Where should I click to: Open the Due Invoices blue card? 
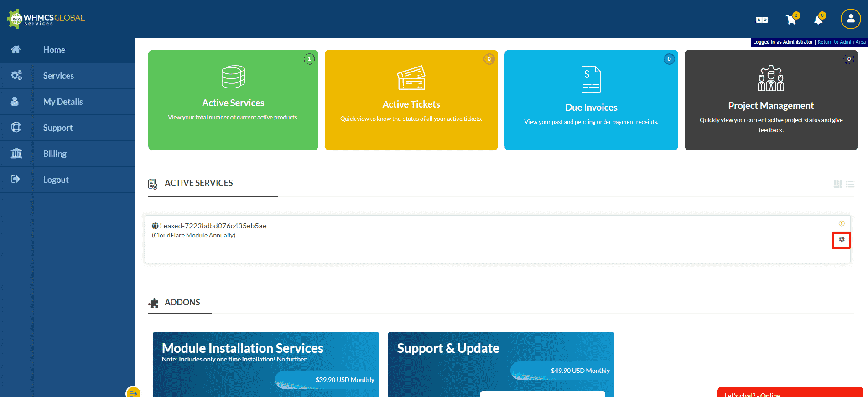(x=591, y=100)
